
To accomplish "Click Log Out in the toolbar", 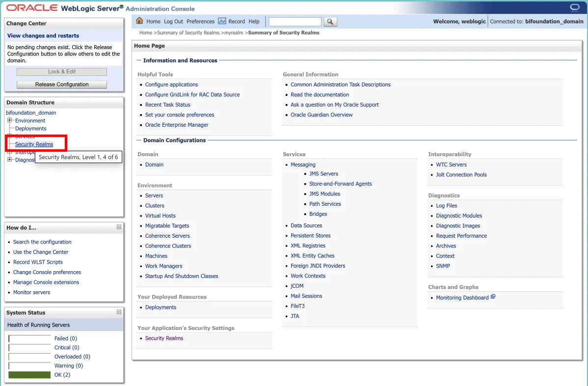I will click(173, 22).
